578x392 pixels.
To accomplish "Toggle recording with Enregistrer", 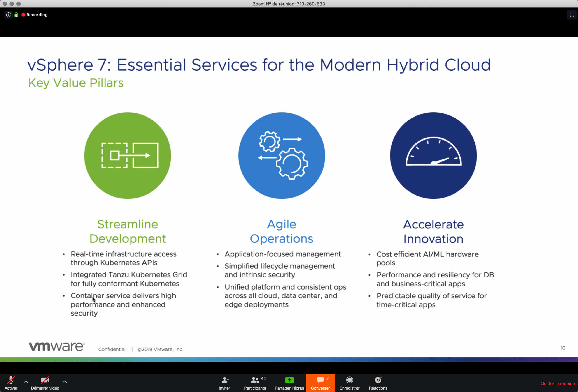I will coord(350,383).
